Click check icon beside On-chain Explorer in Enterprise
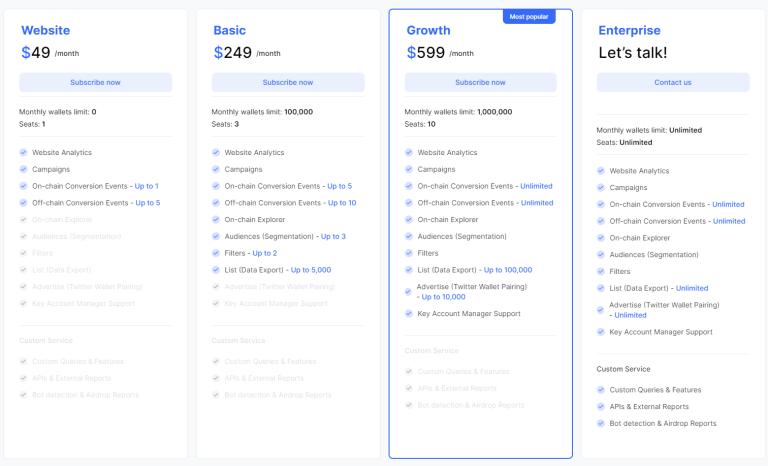The image size is (768, 466). click(x=601, y=238)
